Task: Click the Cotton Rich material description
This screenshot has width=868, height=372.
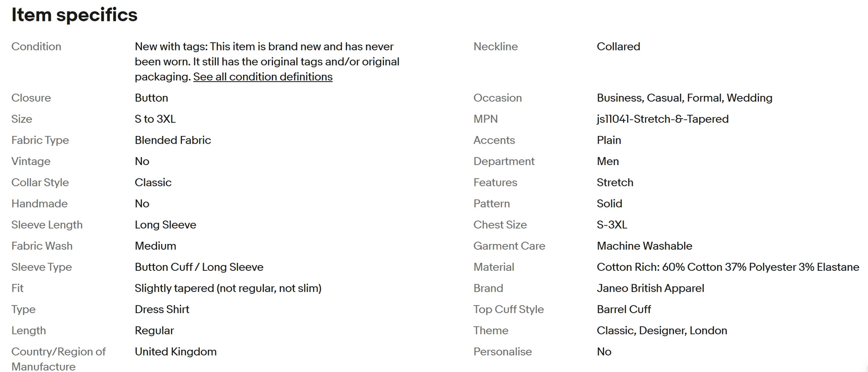Action: point(727,267)
